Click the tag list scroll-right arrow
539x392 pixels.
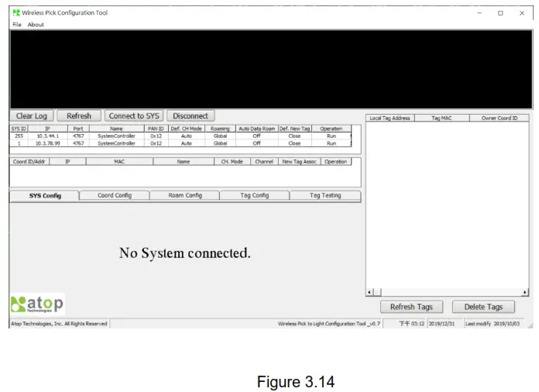pos(524,292)
